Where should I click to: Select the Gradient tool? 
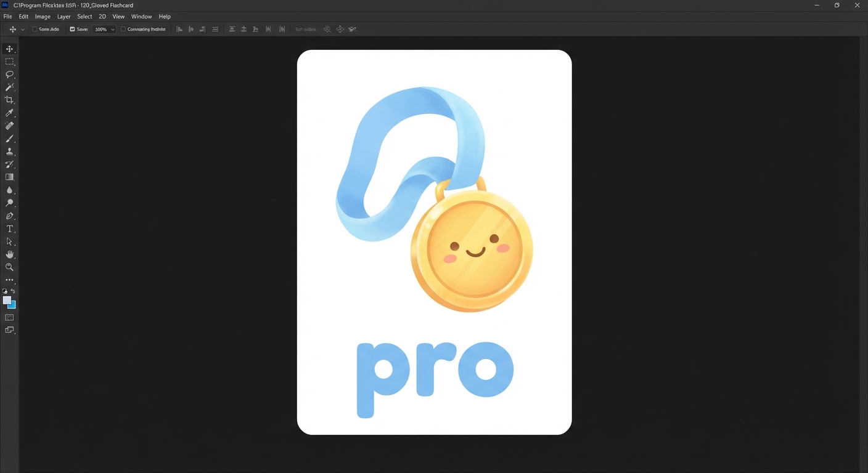click(9, 177)
